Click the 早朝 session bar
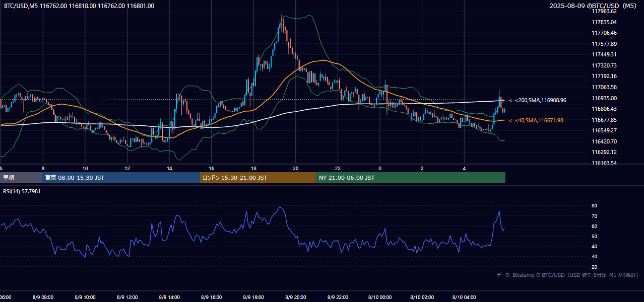 21,178
